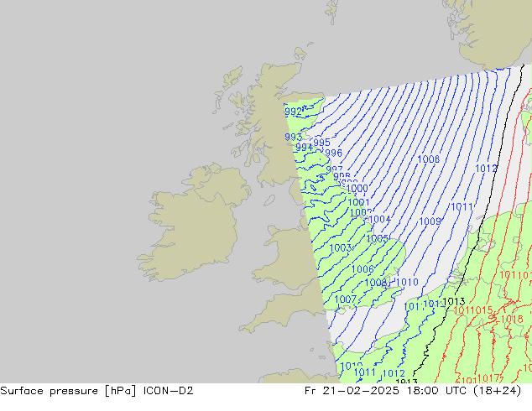Select the '18:00 UTC' time text

[x=436, y=391]
